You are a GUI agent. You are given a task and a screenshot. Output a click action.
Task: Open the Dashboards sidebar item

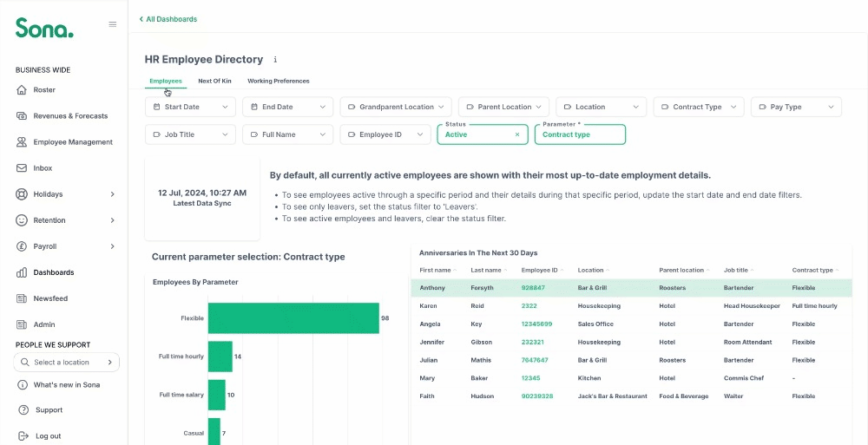[54, 272]
